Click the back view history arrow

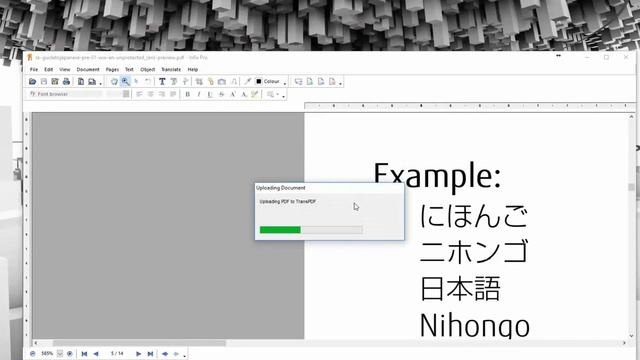(x=165, y=353)
